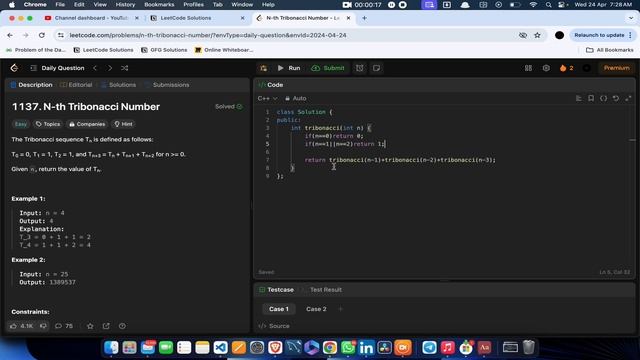Image resolution: width=640 pixels, height=360 pixels.
Task: Dislike the problem thumbs-down
Action: click(43, 326)
